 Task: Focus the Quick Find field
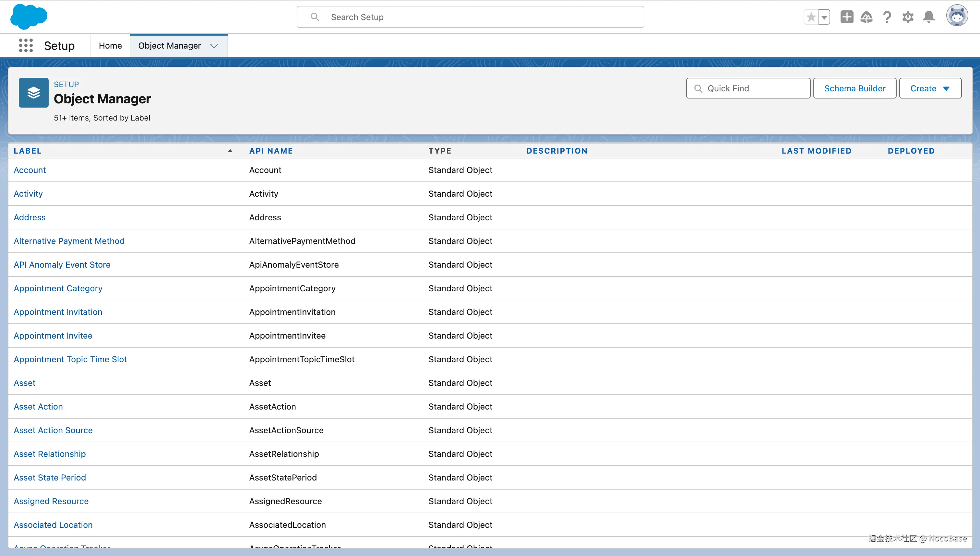[x=748, y=88]
